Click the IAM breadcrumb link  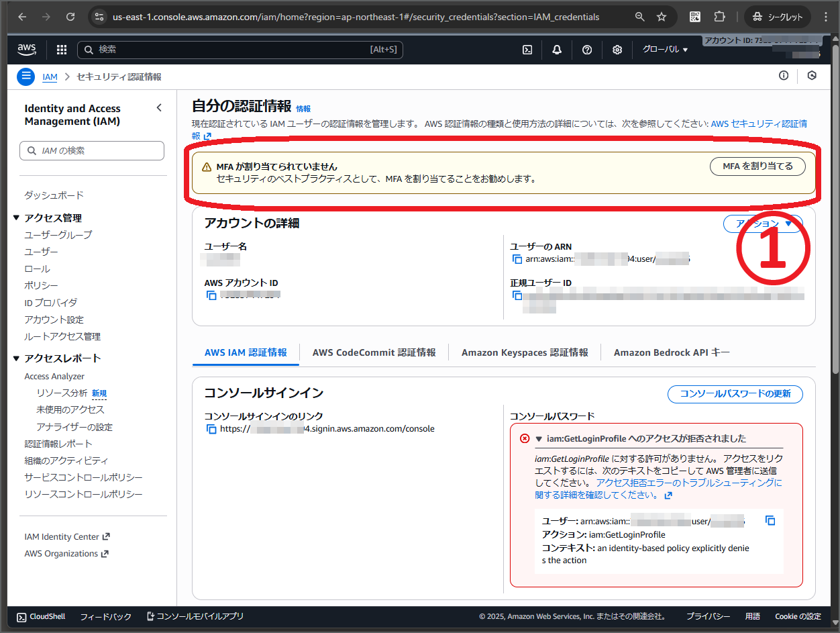50,77
